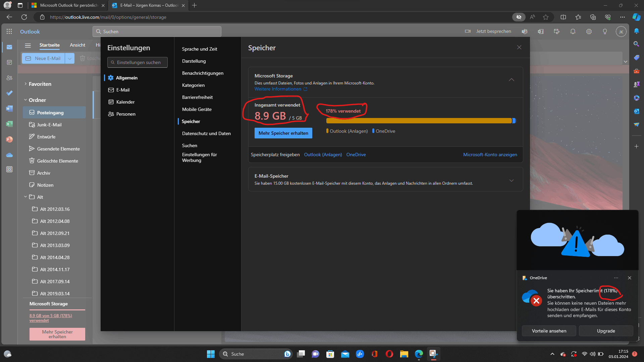Screen dimensions: 644x362
Task: Click Upgrade in OneDrive notification
Action: pos(606,331)
